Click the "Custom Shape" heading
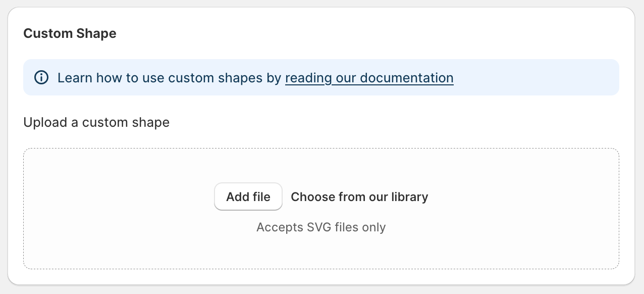This screenshot has width=644, height=294. (70, 33)
